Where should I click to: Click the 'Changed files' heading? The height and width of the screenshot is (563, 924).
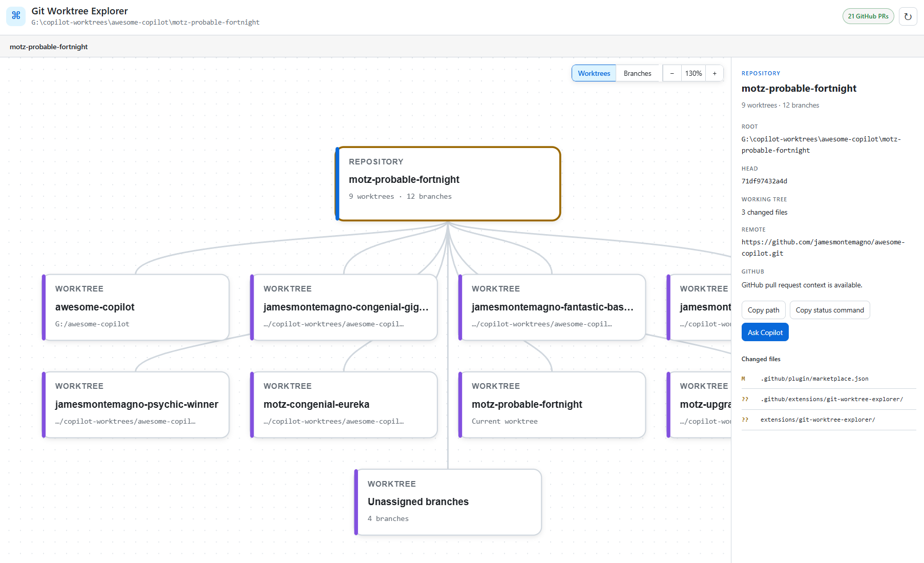(761, 359)
